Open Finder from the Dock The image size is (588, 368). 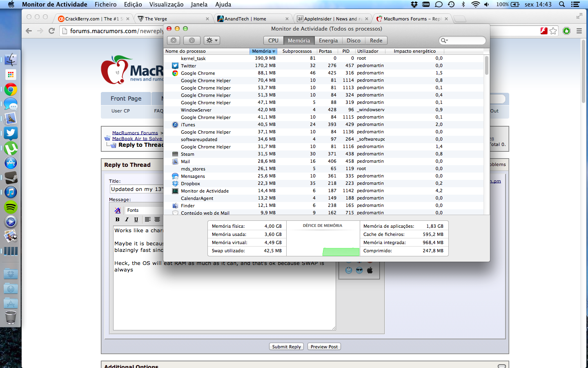(11, 60)
